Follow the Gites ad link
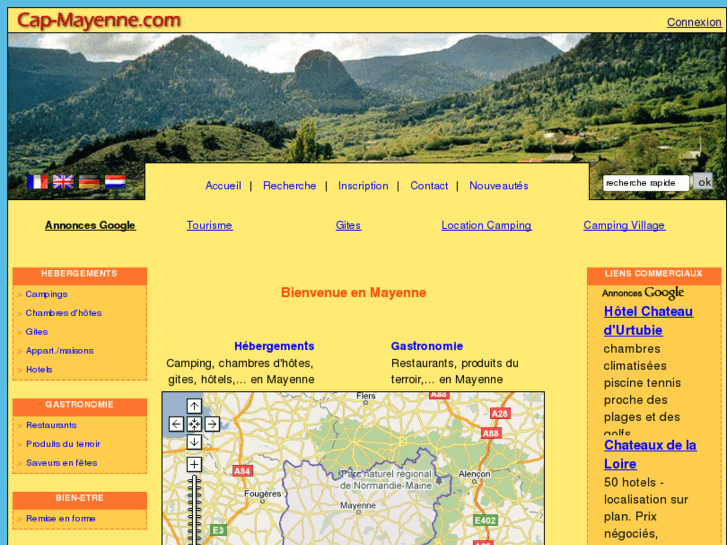Viewport: 727px width, 545px height. tap(348, 225)
